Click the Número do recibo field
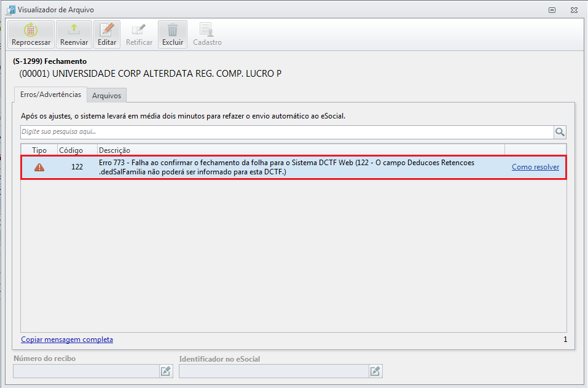The image size is (588, 388). tap(86, 371)
